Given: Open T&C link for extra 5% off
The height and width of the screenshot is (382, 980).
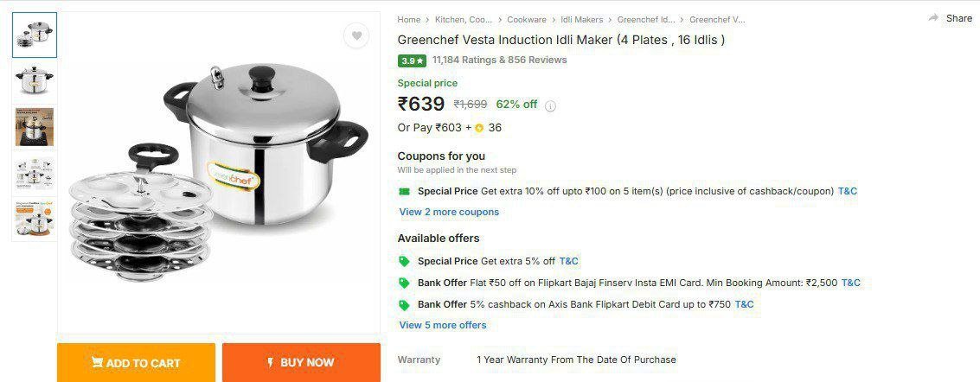Looking at the screenshot, I should [568, 261].
